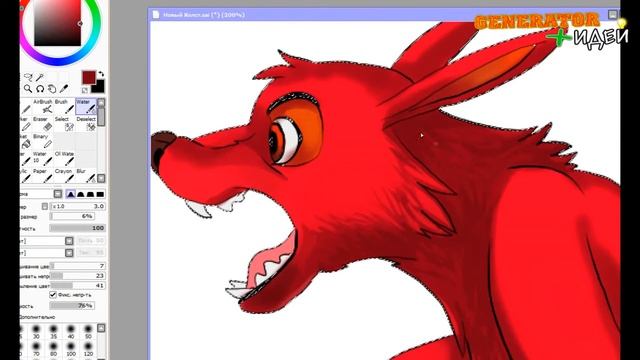
Task: Choose the Paper brush tool
Action: pos(43,176)
